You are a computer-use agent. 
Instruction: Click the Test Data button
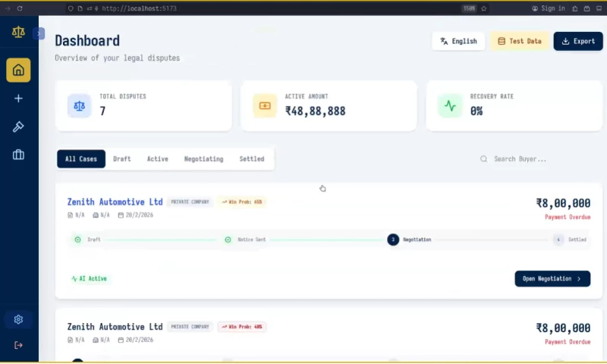520,41
